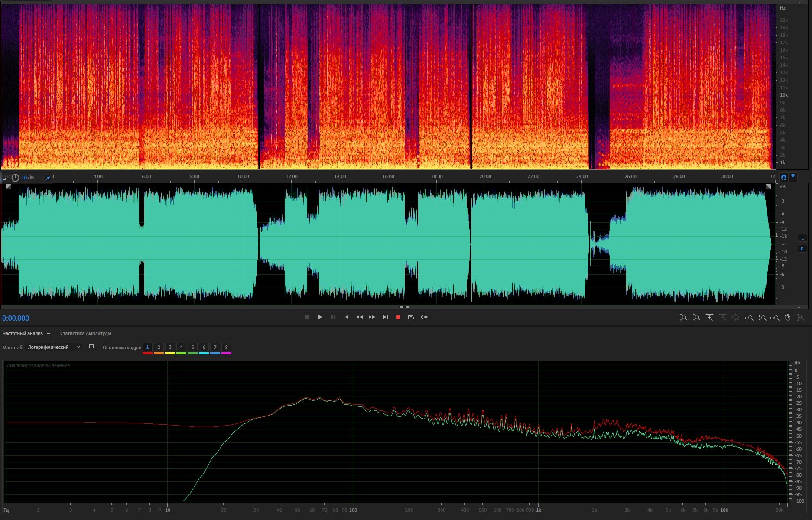Click the 0:00.000 timecode display
Viewport: 812px width, 520px height.
pos(16,318)
